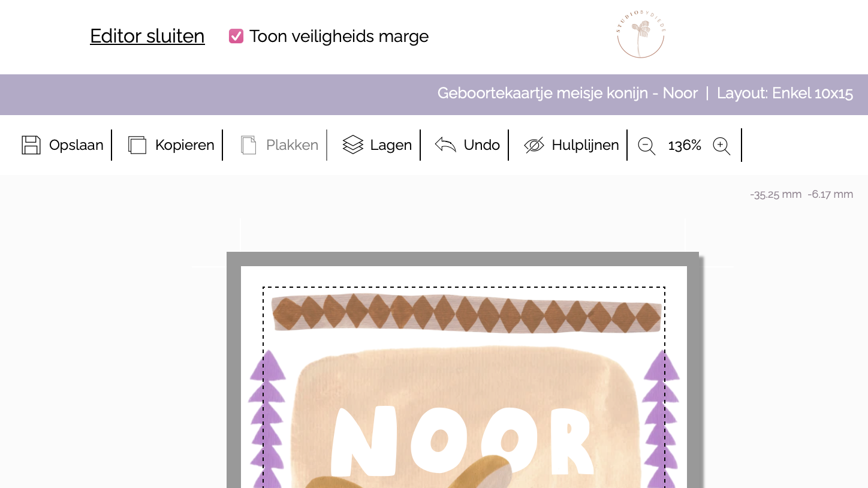The height and width of the screenshot is (488, 868).
Task: Zoom in with the plus magnifier
Action: (x=722, y=146)
